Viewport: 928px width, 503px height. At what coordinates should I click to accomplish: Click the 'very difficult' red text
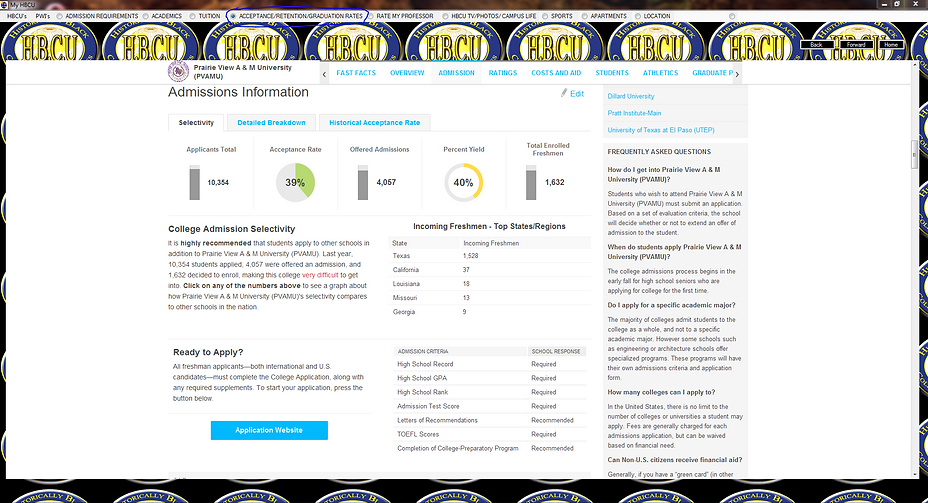(320, 275)
